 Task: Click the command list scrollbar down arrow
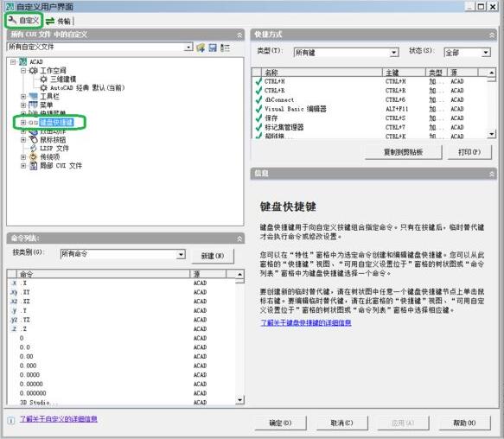pyautogui.click(x=239, y=400)
